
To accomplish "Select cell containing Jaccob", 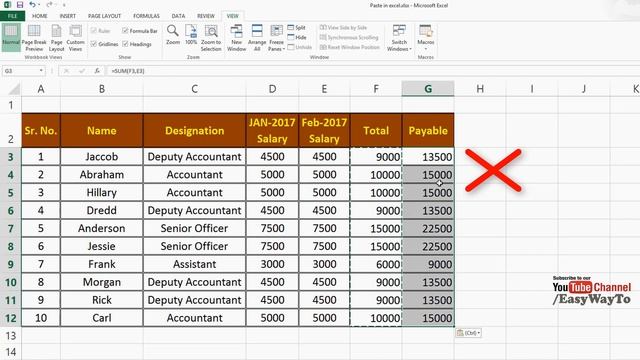I will click(x=102, y=157).
